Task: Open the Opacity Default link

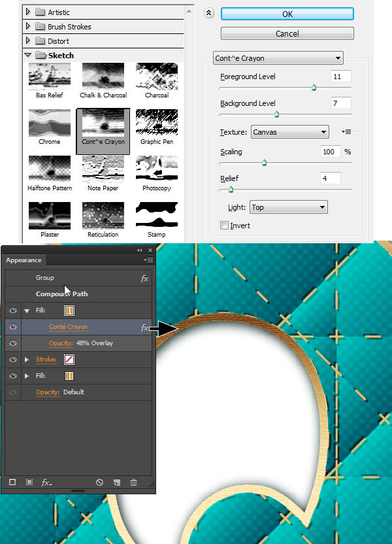Action: (x=48, y=392)
